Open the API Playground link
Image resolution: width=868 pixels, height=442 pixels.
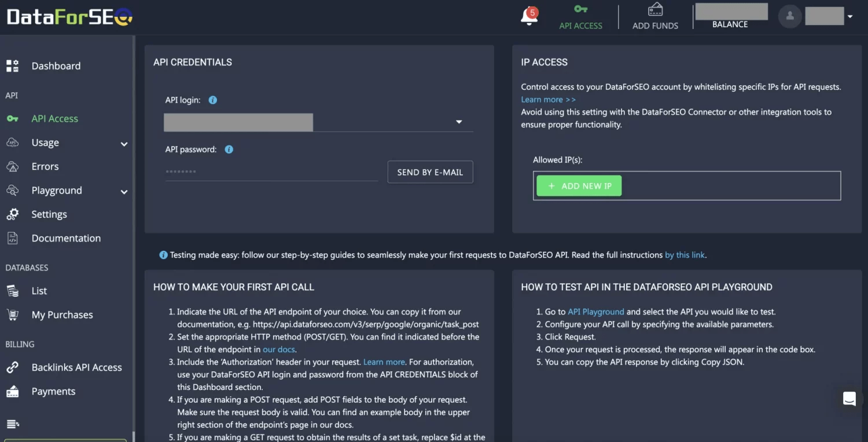596,312
